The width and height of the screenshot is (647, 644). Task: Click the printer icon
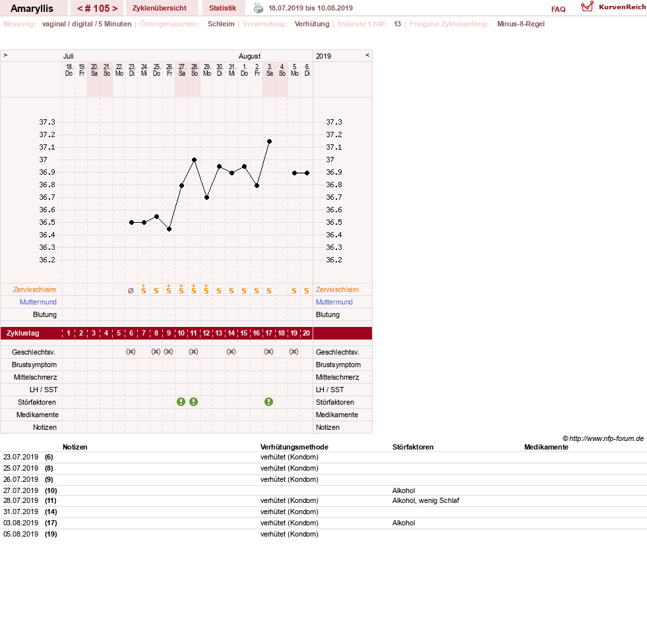tap(259, 8)
